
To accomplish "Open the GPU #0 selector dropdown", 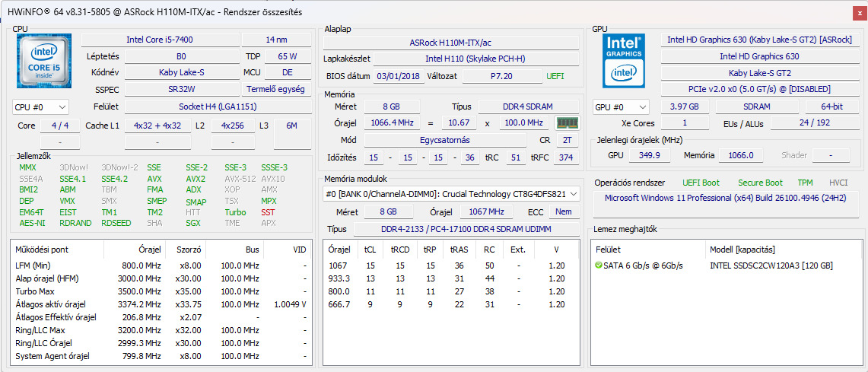I will click(x=621, y=107).
